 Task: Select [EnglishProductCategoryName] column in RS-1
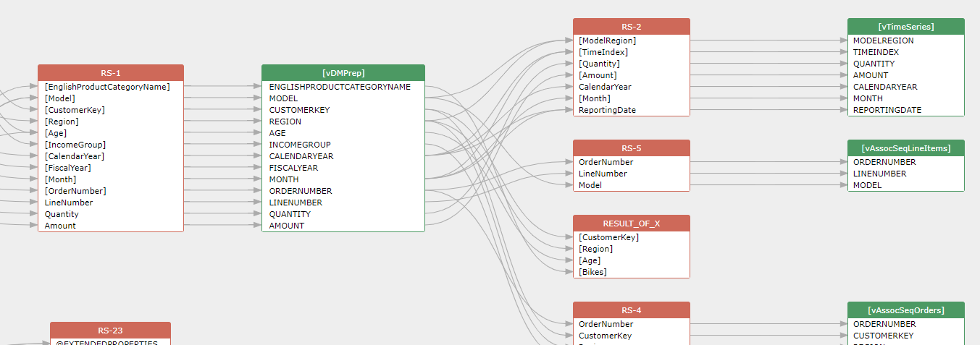click(x=107, y=87)
